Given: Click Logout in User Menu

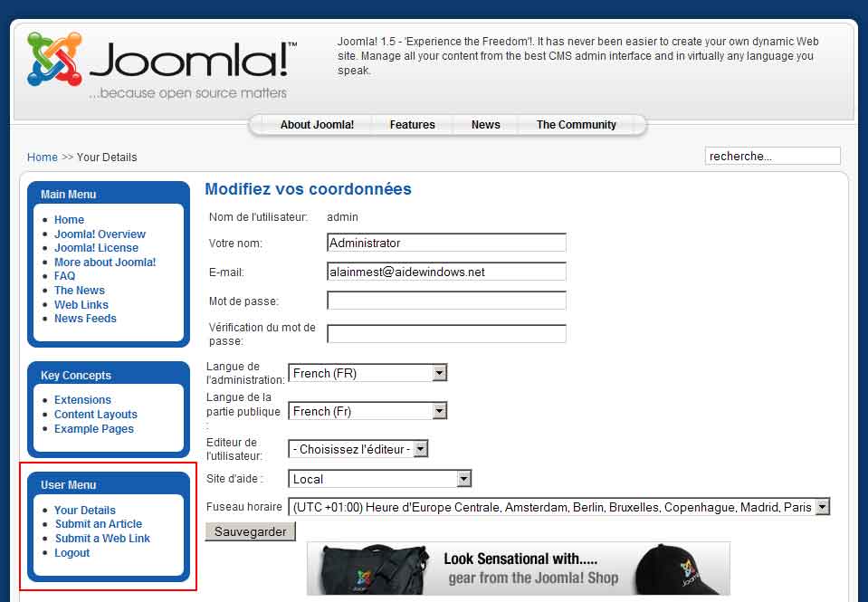Looking at the screenshot, I should click(72, 553).
